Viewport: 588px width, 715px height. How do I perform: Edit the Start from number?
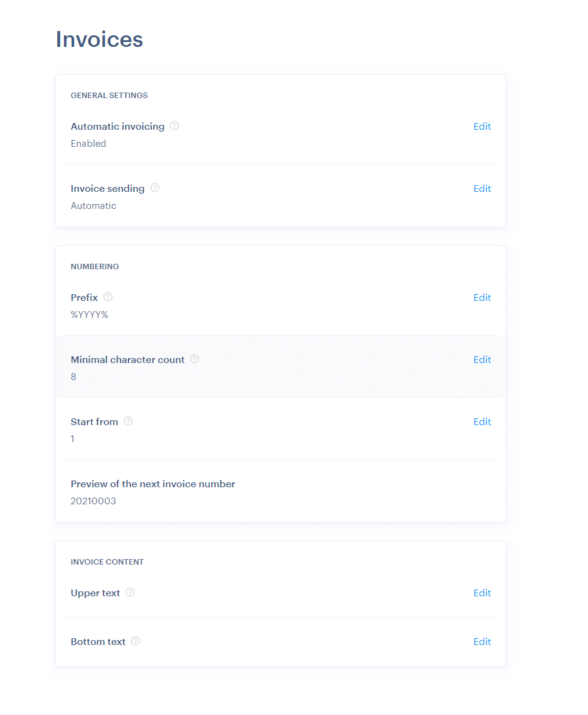482,422
